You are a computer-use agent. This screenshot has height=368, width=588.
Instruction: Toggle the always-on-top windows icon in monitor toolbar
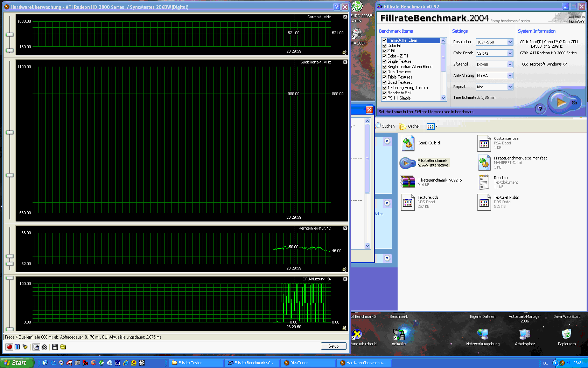click(36, 347)
